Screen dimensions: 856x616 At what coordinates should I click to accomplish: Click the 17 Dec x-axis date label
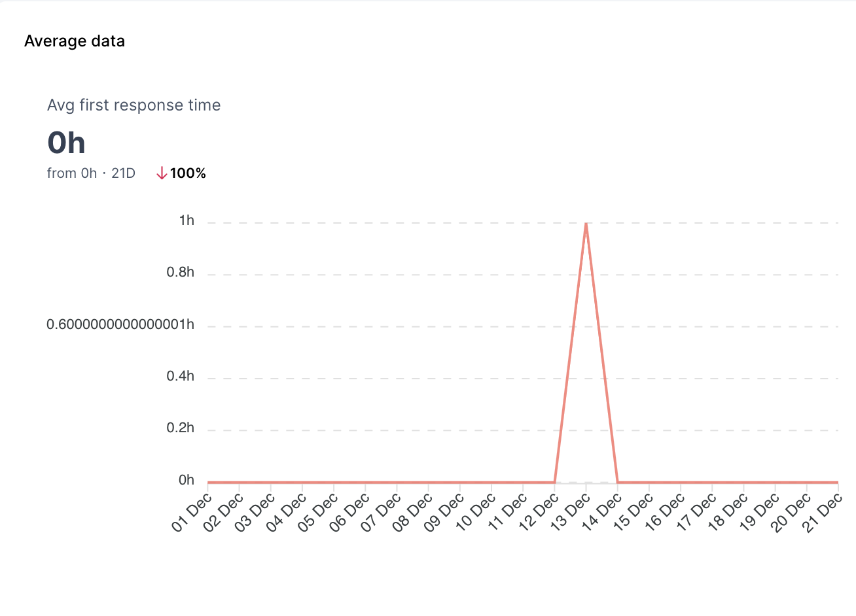pyautogui.click(x=696, y=512)
